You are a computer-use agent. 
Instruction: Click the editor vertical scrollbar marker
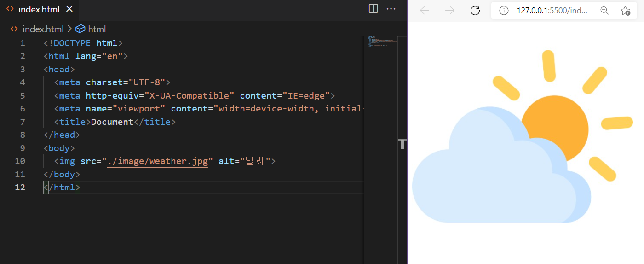[402, 144]
